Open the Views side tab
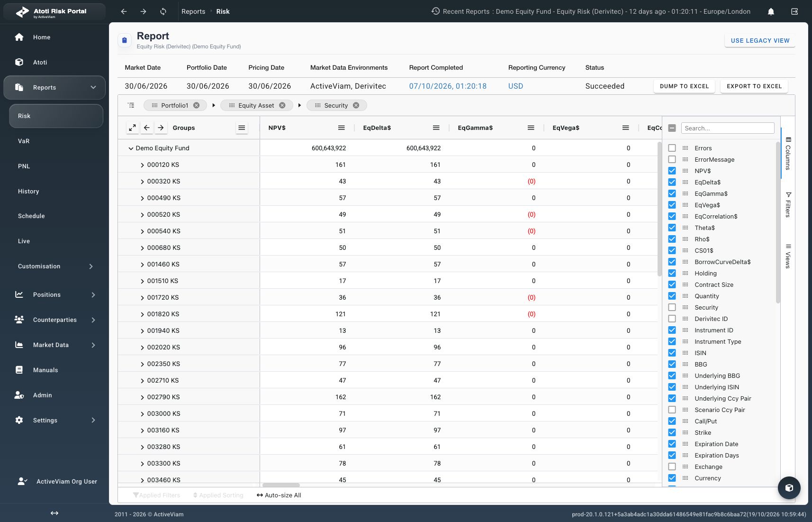812x522 pixels. pyautogui.click(x=788, y=256)
